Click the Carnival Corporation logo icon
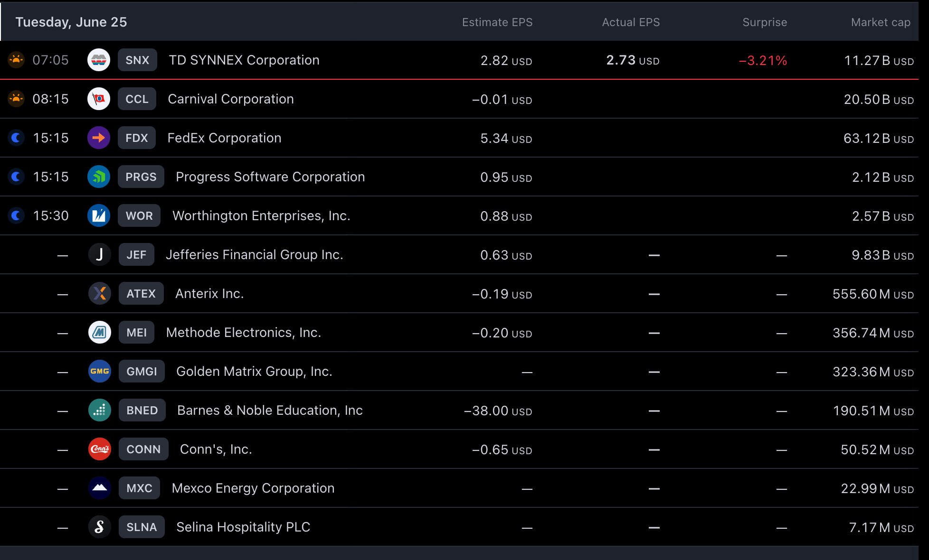The width and height of the screenshot is (929, 560). pyautogui.click(x=99, y=99)
